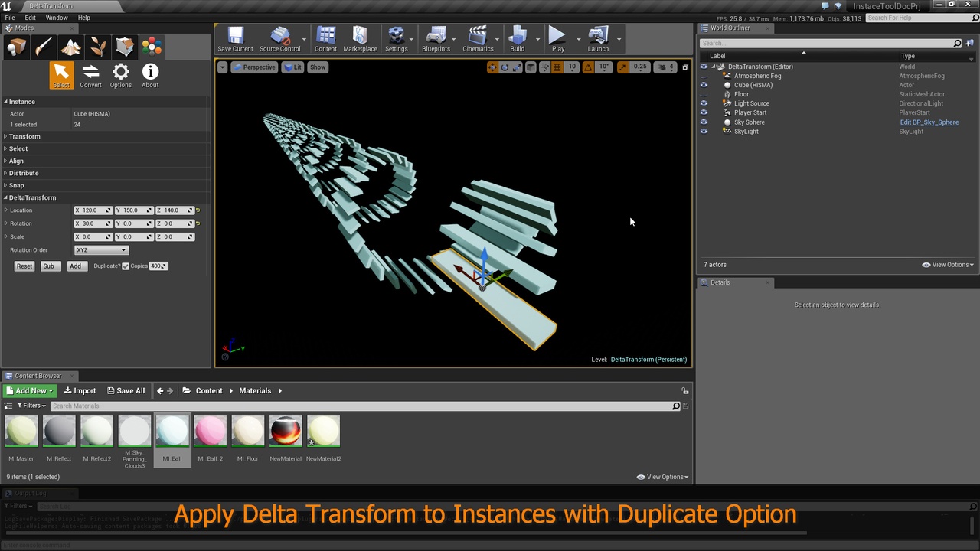
Task: Open the Window menu
Action: [x=57, y=18]
